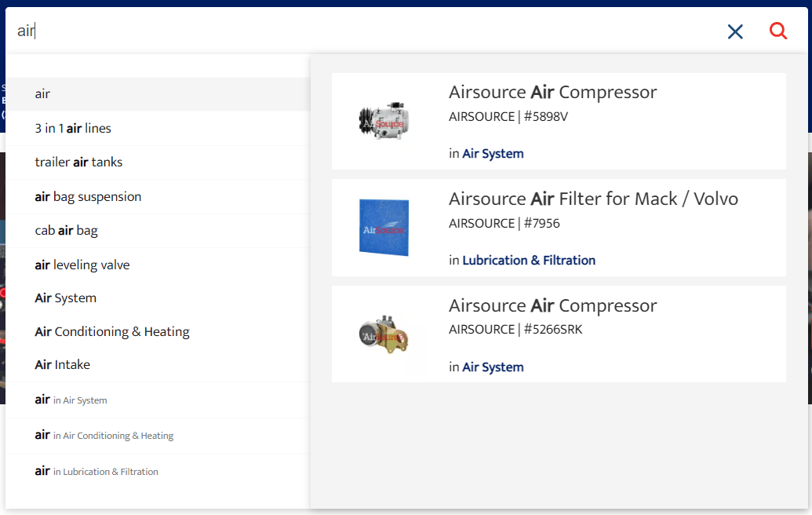Image resolution: width=812 pixels, height=515 pixels.
Task: Open the Airsource Air Compressor #5898V thumbnail
Action: pos(384,121)
